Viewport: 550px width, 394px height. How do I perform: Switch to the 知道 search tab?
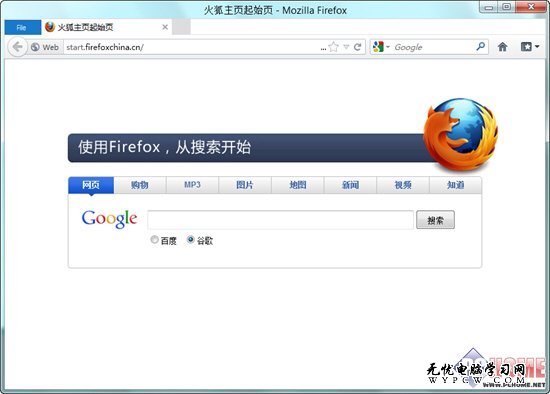coord(456,185)
